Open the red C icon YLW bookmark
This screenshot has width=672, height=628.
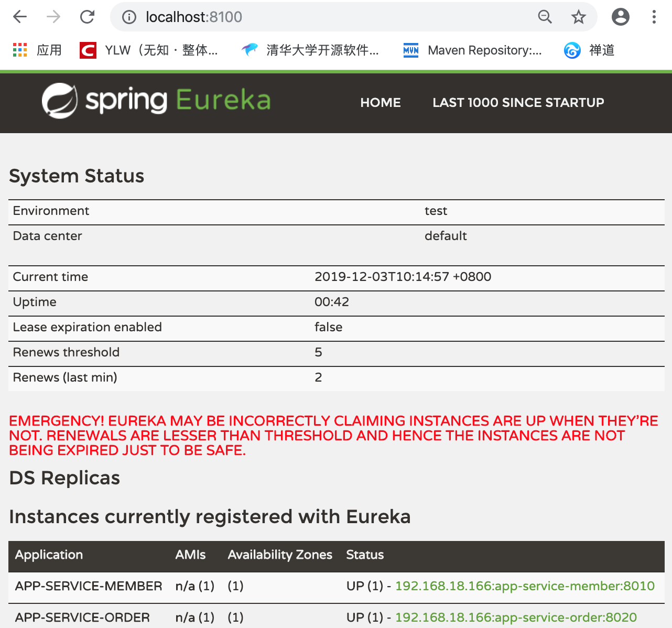(88, 50)
